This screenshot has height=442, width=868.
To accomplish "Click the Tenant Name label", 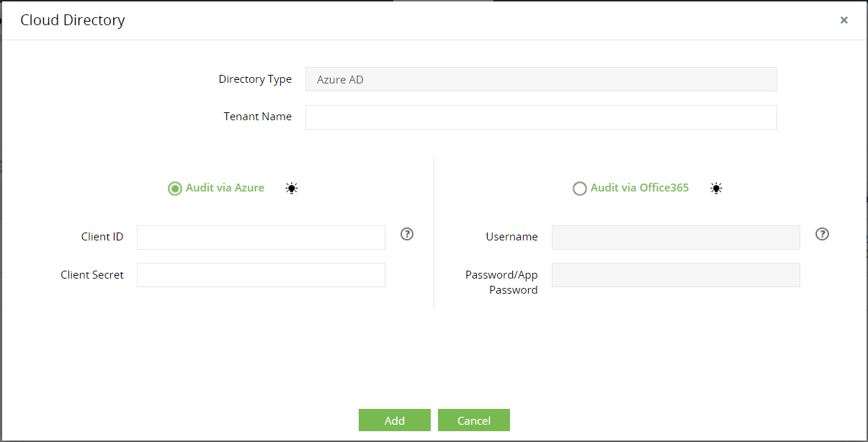I will click(257, 117).
